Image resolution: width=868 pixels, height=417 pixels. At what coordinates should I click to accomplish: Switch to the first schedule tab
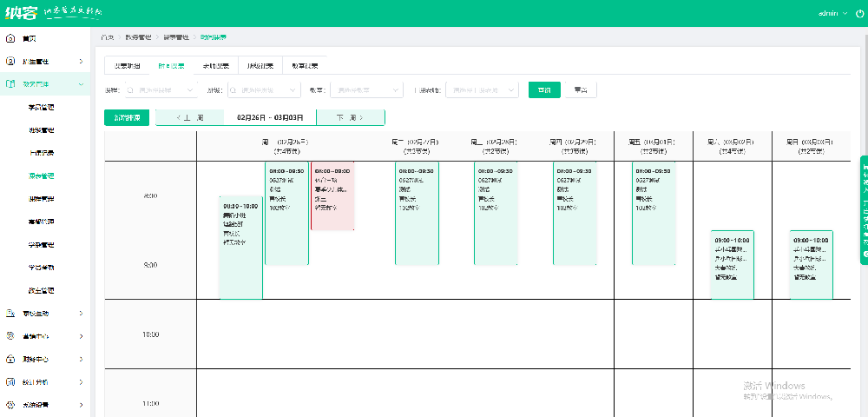pos(127,65)
